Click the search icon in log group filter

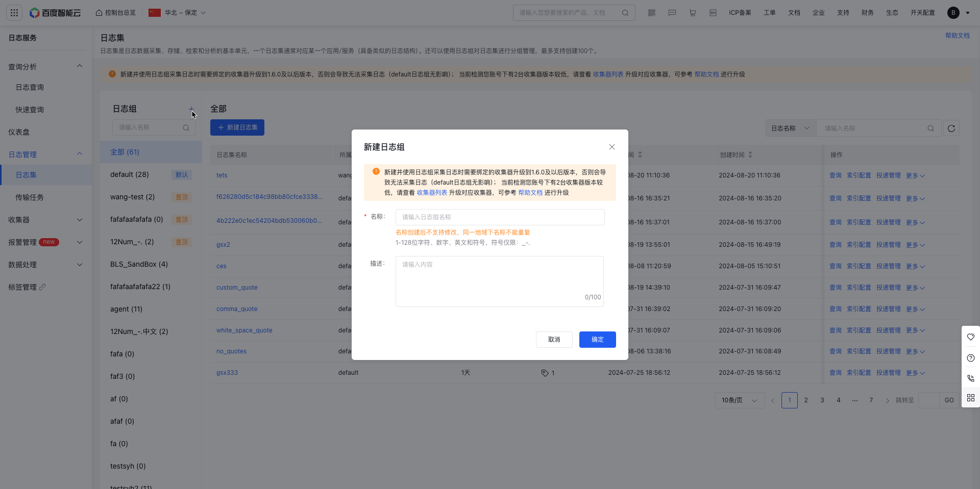point(186,128)
